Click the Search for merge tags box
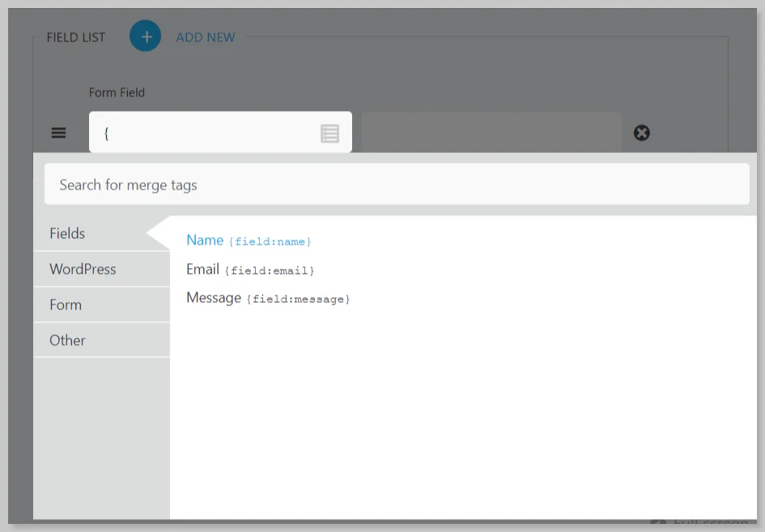 (397, 185)
